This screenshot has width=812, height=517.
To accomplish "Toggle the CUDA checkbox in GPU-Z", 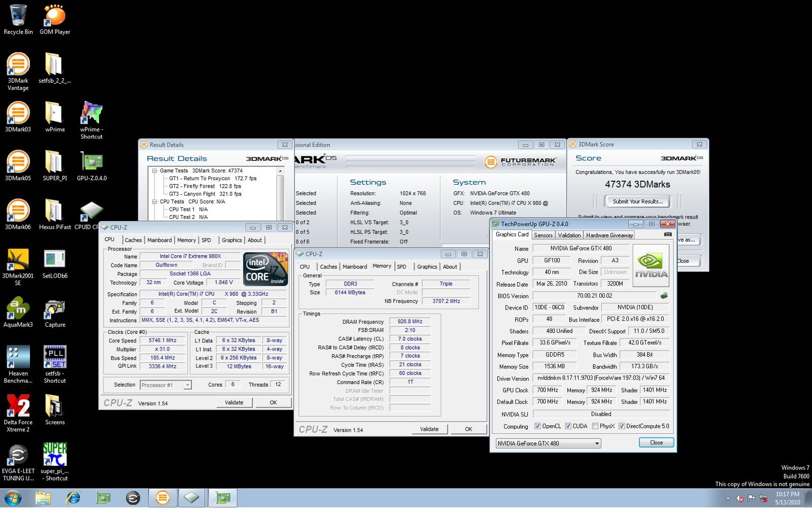I will click(568, 426).
